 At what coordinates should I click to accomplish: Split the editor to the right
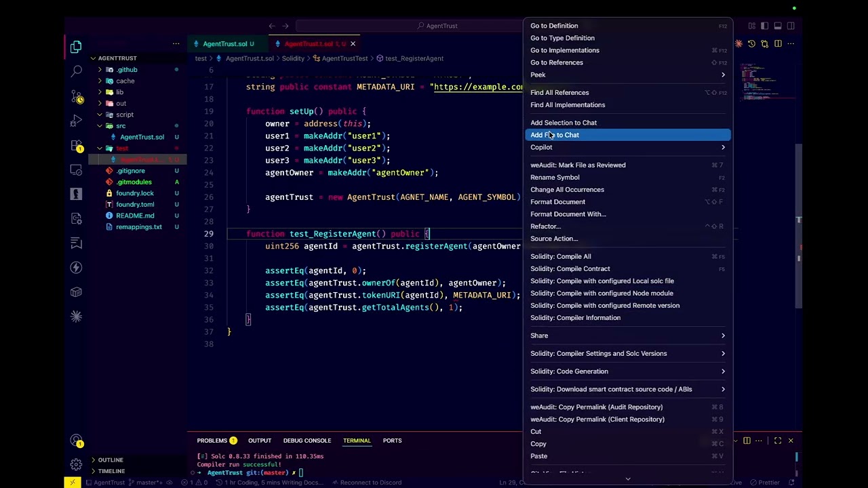(x=778, y=44)
